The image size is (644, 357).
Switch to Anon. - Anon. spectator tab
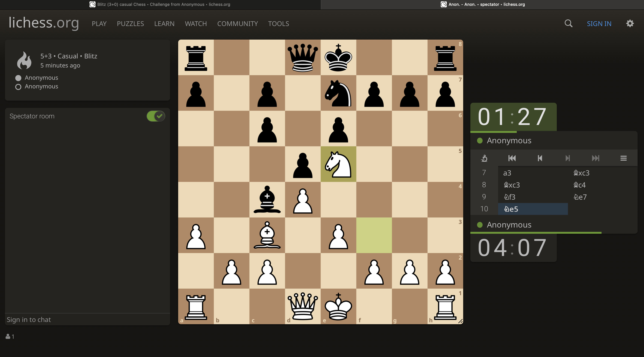[x=482, y=5]
